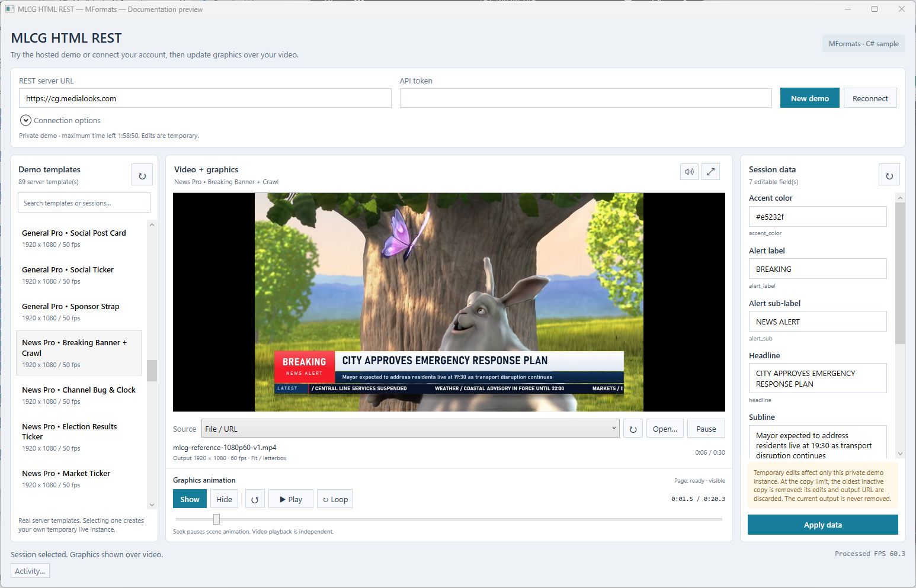Select News Pro • Election Results Ticker
The height and width of the screenshot is (588, 916).
coord(79,437)
